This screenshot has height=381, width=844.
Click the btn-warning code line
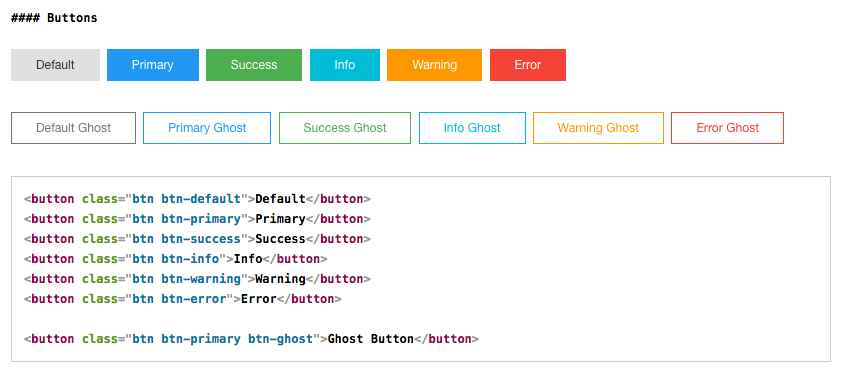pyautogui.click(x=197, y=279)
